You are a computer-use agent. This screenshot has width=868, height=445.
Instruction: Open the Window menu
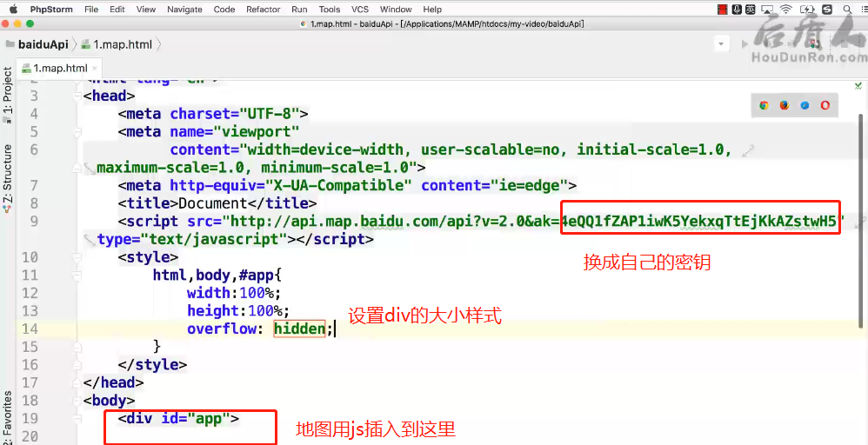tap(396, 10)
